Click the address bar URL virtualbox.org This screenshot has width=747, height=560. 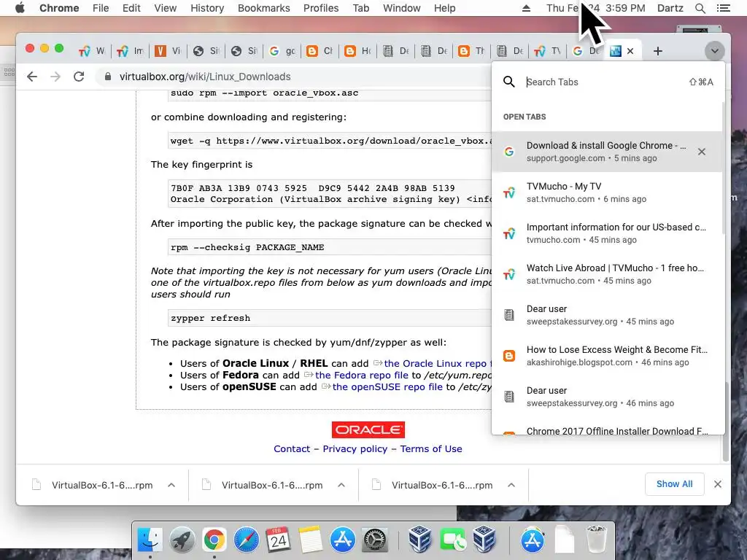pyautogui.click(x=205, y=77)
